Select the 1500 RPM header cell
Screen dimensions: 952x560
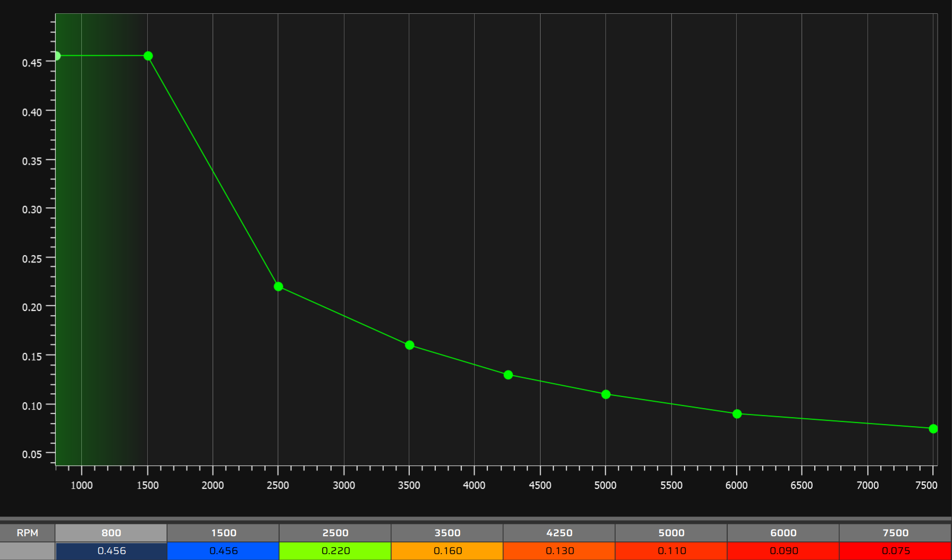click(x=223, y=532)
